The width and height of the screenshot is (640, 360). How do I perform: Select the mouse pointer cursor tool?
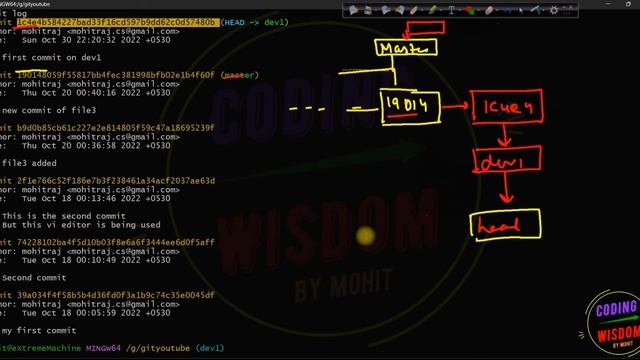[x=521, y=11]
